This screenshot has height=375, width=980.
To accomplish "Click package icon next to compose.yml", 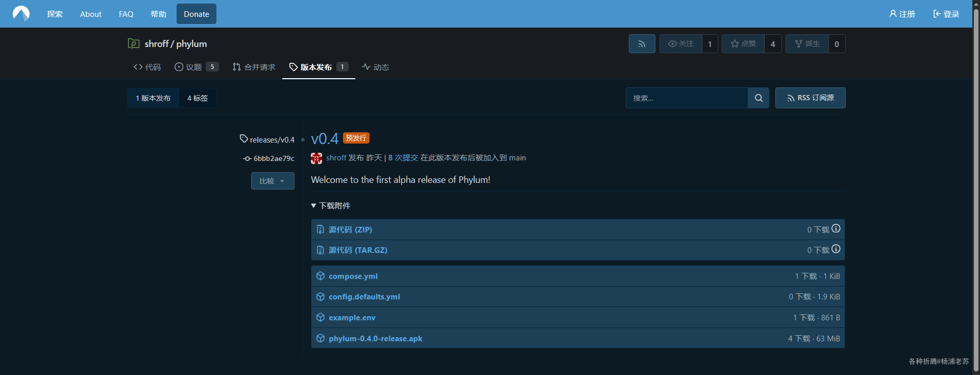I will click(321, 276).
